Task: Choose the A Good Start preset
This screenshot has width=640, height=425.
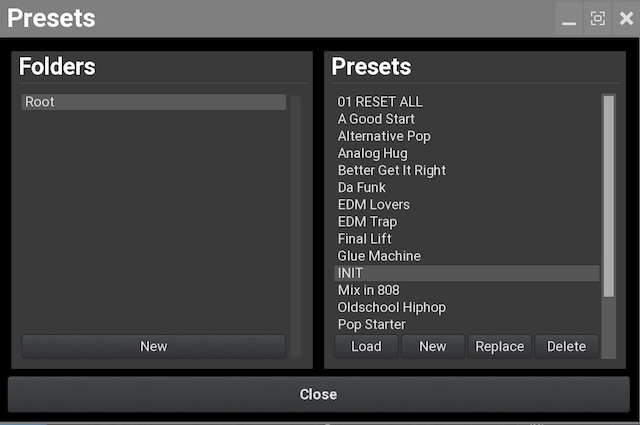Action: [x=376, y=119]
